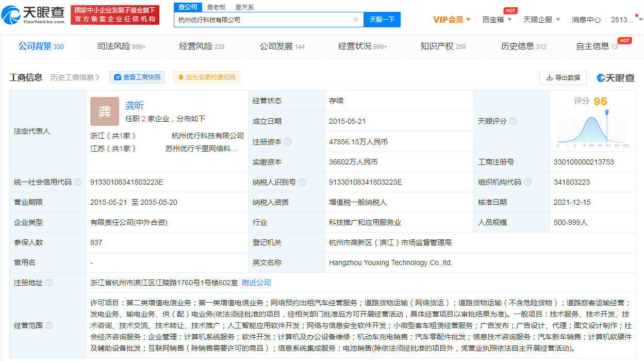The height and width of the screenshot is (361, 644).
Task: Open the 附近公司 link
Action: tap(256, 283)
